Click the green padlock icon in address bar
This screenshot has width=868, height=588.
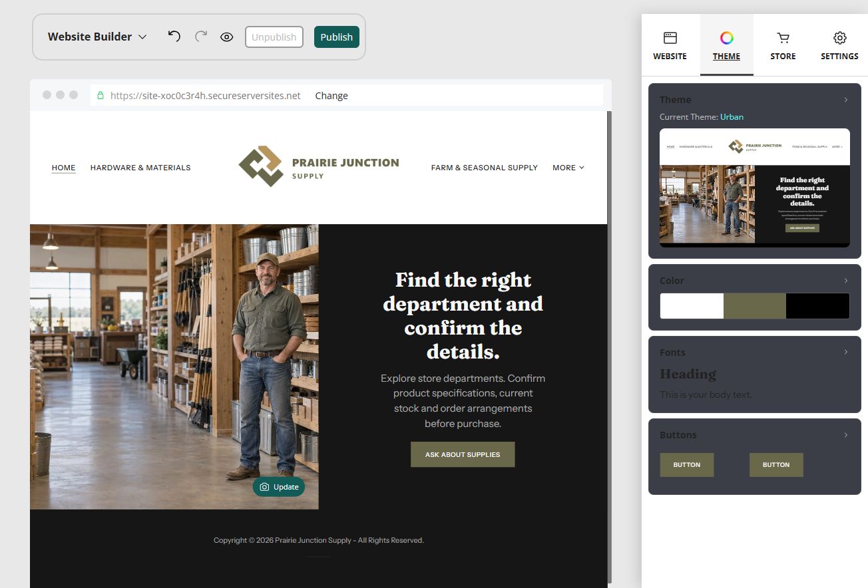point(101,95)
